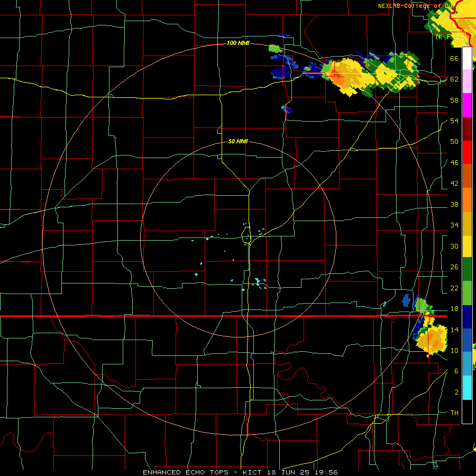Click the legend value "46"

454,163
